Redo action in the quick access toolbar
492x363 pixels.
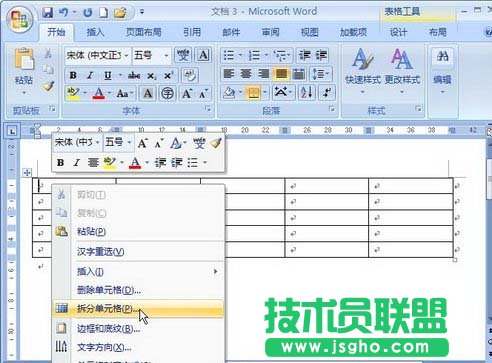tap(88, 13)
